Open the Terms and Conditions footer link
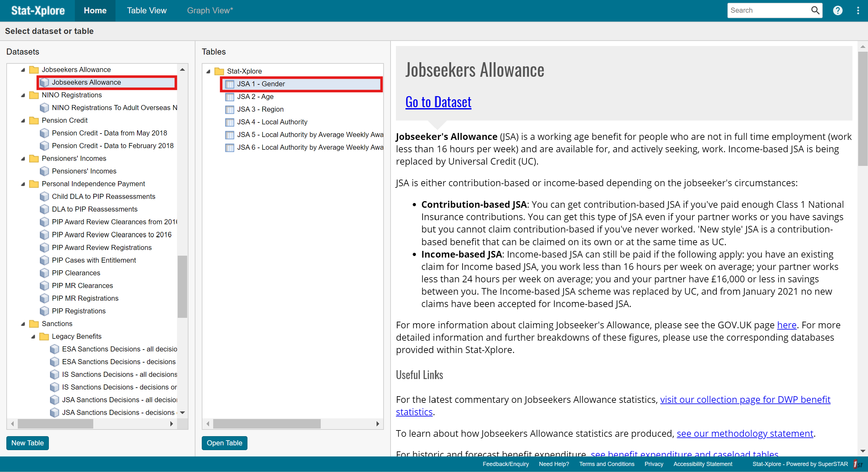 [607, 464]
